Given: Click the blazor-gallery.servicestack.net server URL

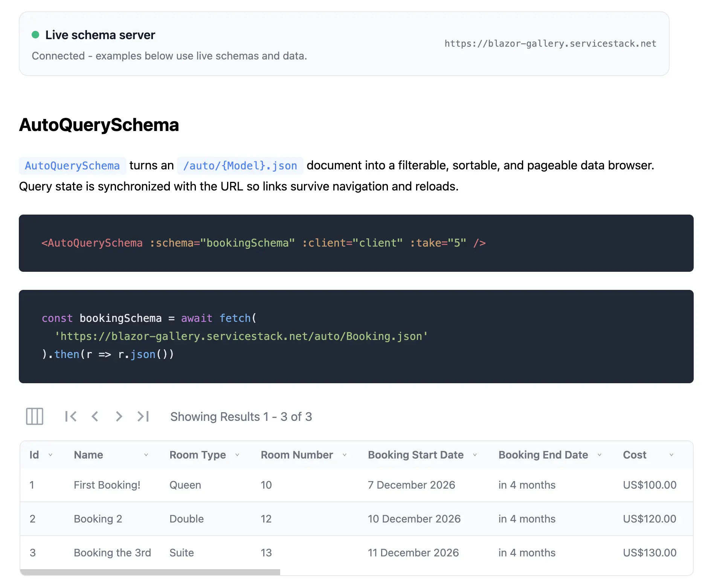Looking at the screenshot, I should [551, 44].
